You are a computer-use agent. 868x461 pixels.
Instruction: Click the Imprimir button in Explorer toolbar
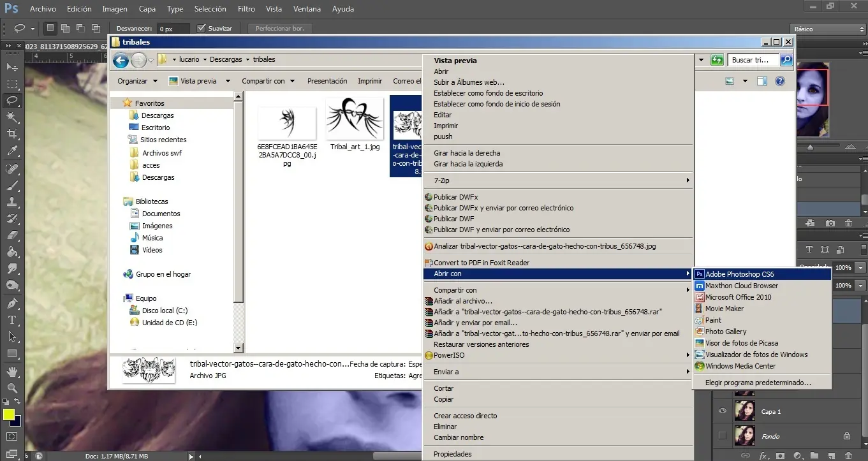tap(370, 81)
